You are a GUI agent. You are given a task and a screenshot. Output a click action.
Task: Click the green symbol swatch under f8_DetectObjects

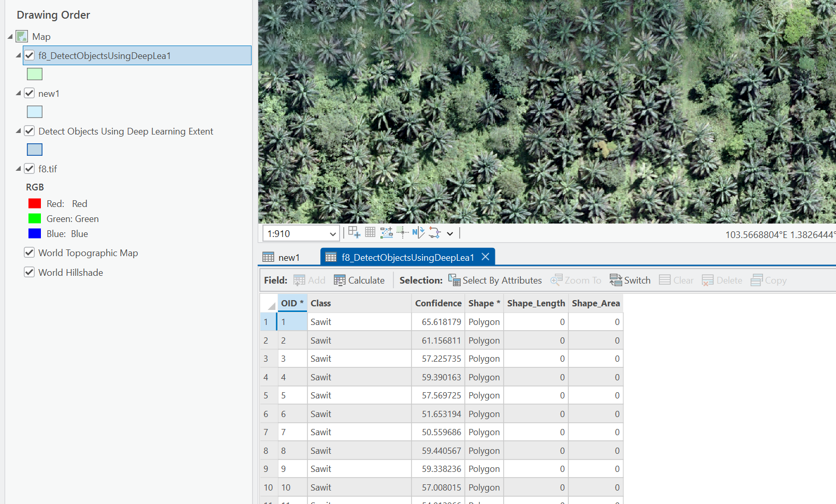pyautogui.click(x=35, y=74)
